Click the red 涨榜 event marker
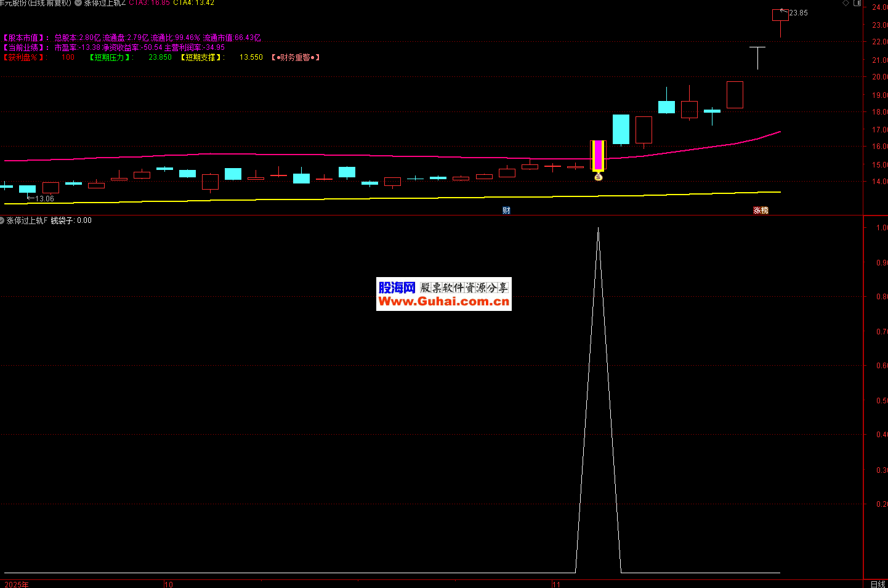 761,211
